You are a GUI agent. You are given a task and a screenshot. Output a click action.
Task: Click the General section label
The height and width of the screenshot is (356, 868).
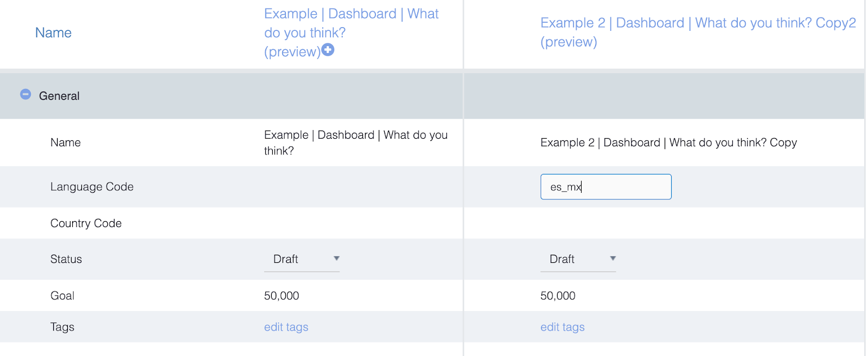coord(59,96)
